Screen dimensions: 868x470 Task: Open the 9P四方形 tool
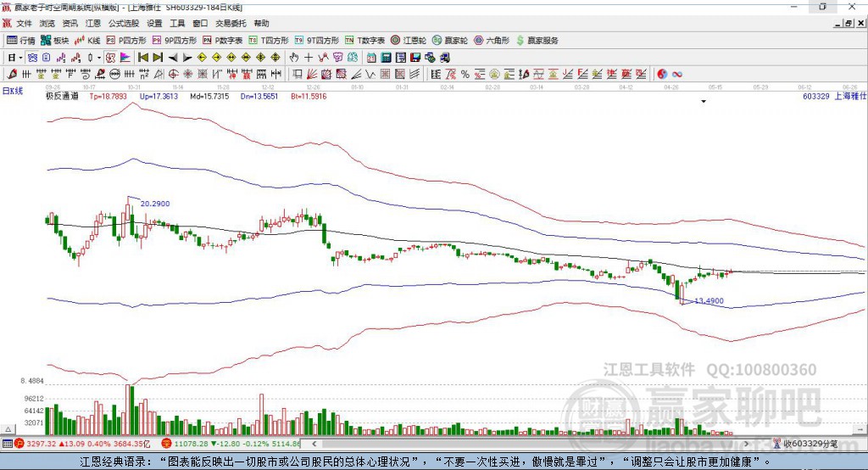175,41
